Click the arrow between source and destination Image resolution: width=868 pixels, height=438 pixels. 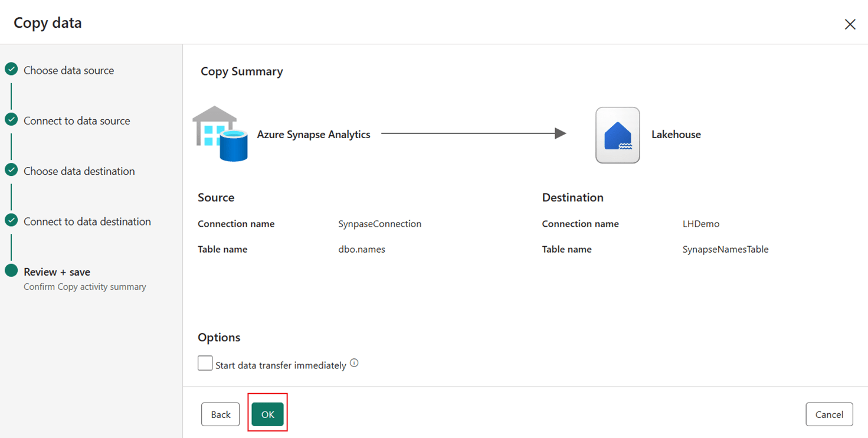[x=472, y=133]
